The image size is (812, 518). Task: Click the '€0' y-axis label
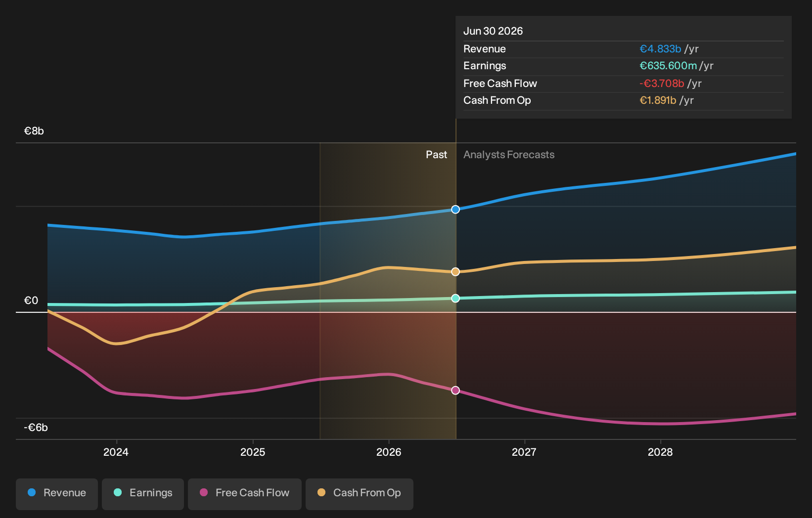click(31, 301)
